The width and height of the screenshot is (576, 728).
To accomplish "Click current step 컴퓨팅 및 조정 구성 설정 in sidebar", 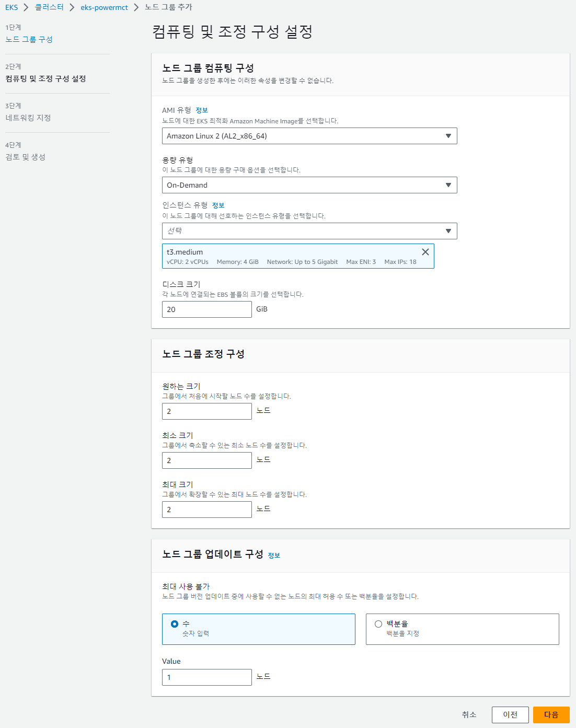I will coord(45,78).
